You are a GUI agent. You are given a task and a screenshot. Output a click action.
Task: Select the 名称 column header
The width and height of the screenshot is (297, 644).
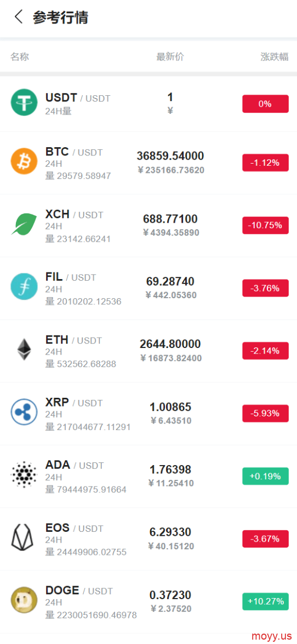(x=20, y=57)
